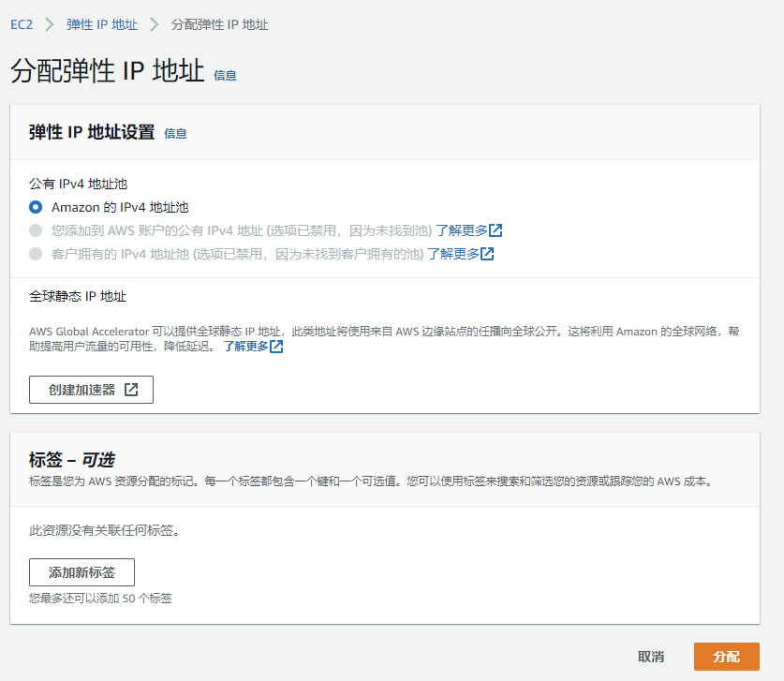Screen dimensions: 784x681
Task: Click the 分配弹性 IP 地址 breadcrumb text
Action: click(x=219, y=24)
